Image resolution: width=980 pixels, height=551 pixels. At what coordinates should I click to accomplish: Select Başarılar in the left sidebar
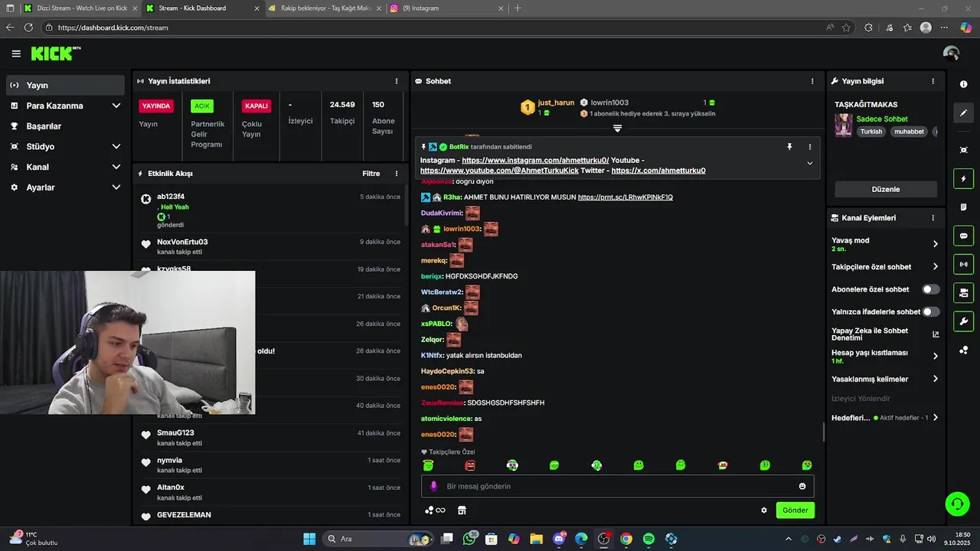click(x=64, y=126)
